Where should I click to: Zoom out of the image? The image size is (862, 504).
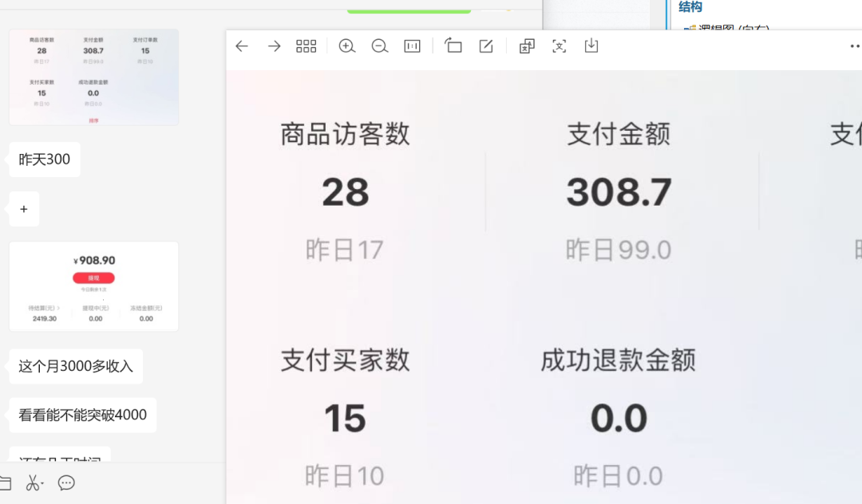point(379,46)
